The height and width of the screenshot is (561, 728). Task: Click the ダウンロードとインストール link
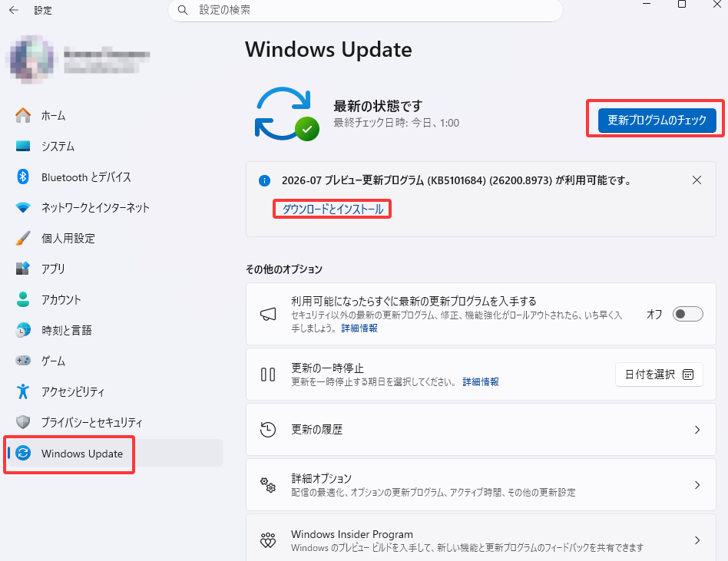[x=333, y=210]
